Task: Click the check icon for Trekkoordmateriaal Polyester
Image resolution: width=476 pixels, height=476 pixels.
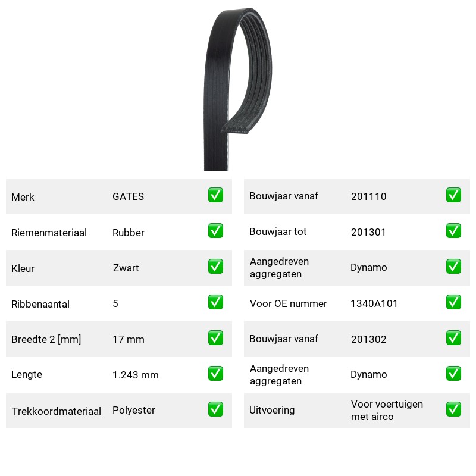Action: (x=215, y=409)
